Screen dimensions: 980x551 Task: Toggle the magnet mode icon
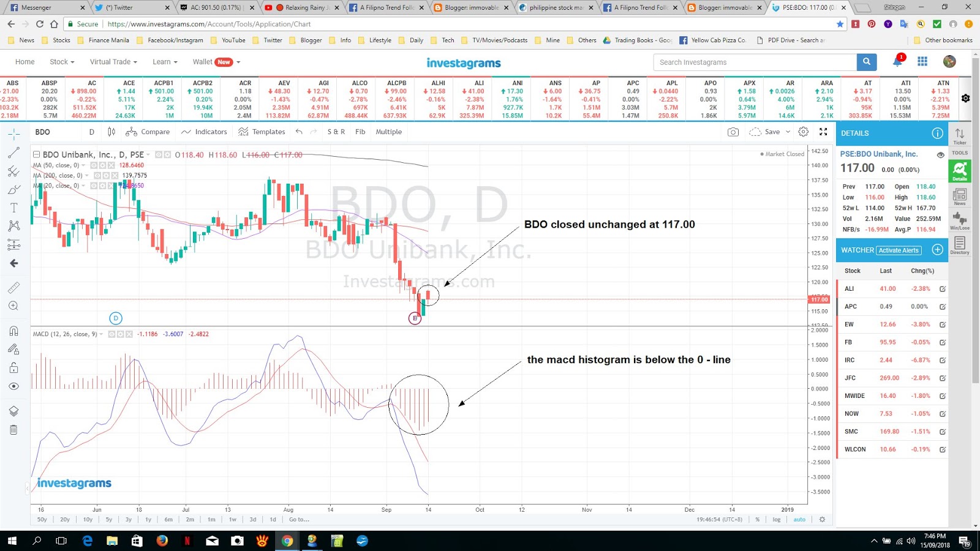(x=13, y=331)
